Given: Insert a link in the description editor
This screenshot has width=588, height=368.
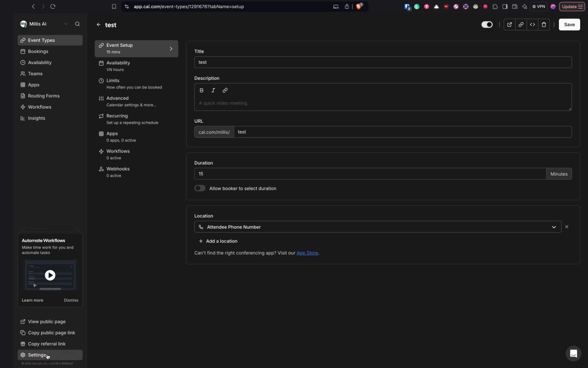Looking at the screenshot, I should (225, 90).
